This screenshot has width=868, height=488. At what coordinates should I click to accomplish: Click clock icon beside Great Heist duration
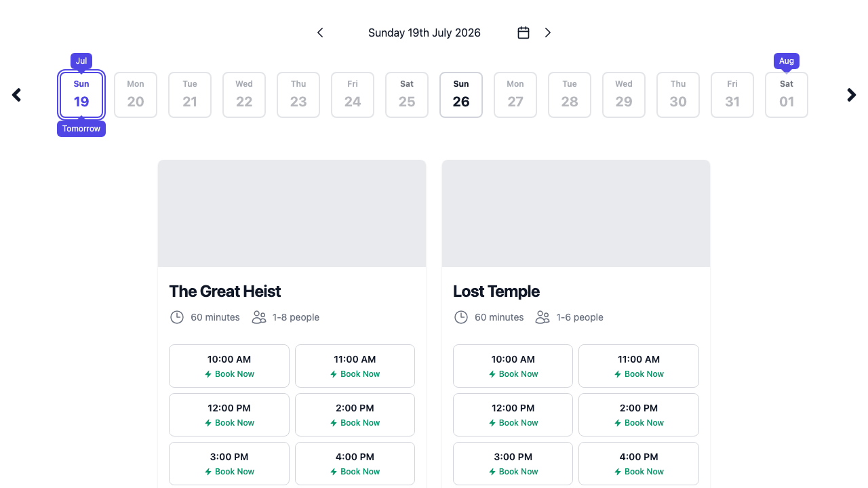coord(177,317)
